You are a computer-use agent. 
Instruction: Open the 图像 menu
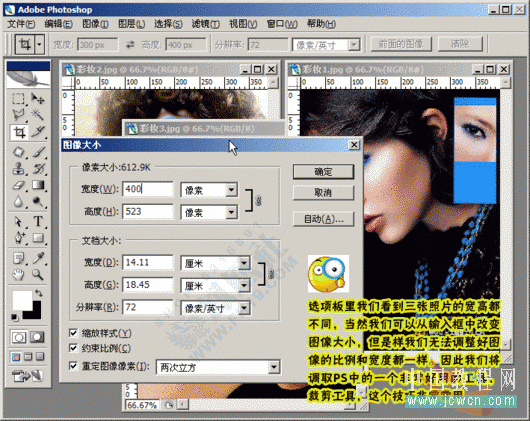[x=95, y=24]
